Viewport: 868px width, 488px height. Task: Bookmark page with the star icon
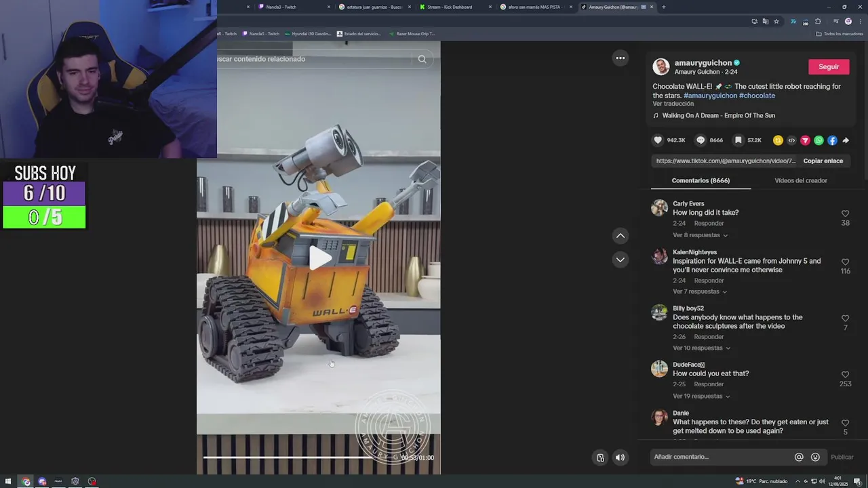[x=776, y=21]
